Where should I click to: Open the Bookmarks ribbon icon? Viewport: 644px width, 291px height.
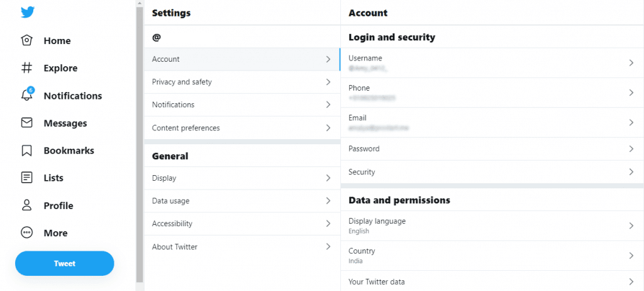[x=26, y=151]
